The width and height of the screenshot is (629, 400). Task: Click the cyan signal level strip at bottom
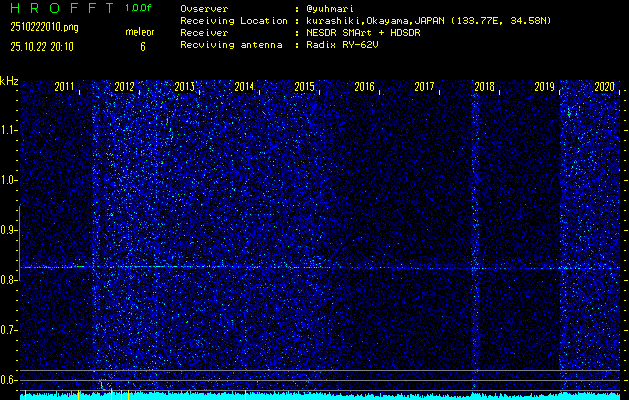pos(320,395)
